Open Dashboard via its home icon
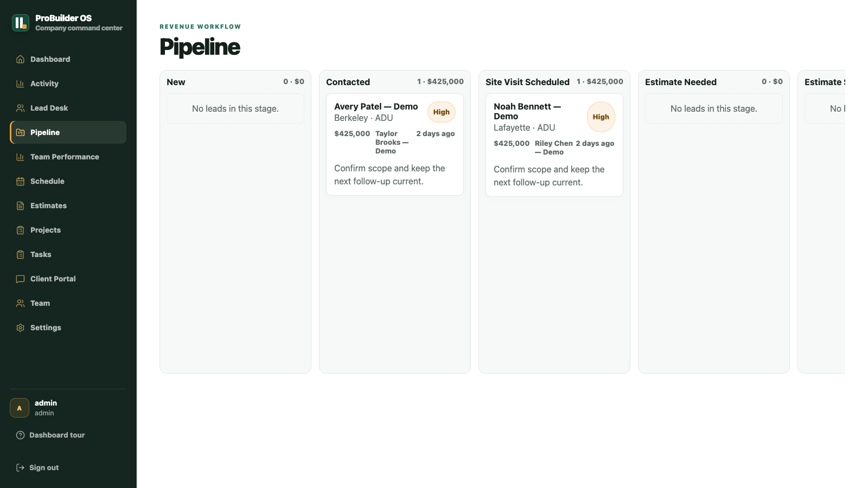This screenshot has width=868, height=488. coord(21,59)
